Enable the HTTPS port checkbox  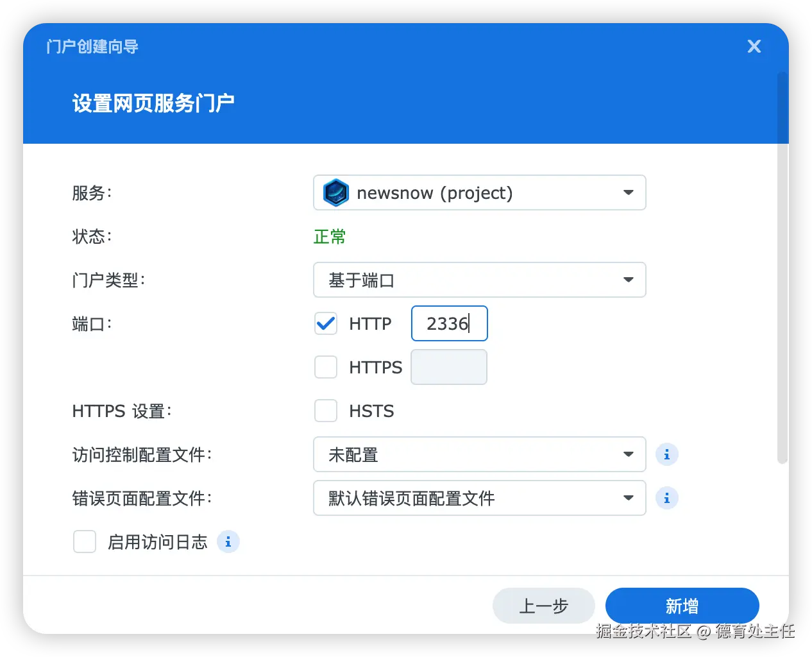pyautogui.click(x=326, y=367)
